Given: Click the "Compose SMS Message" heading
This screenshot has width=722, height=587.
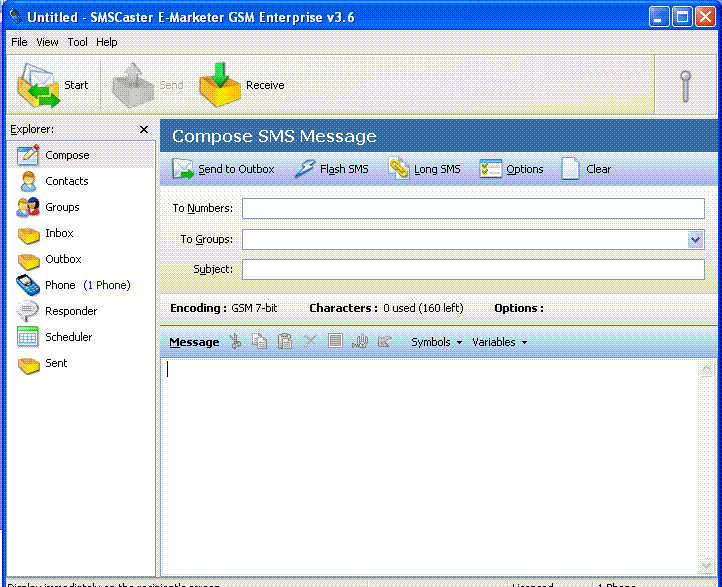Looking at the screenshot, I should click(274, 136).
